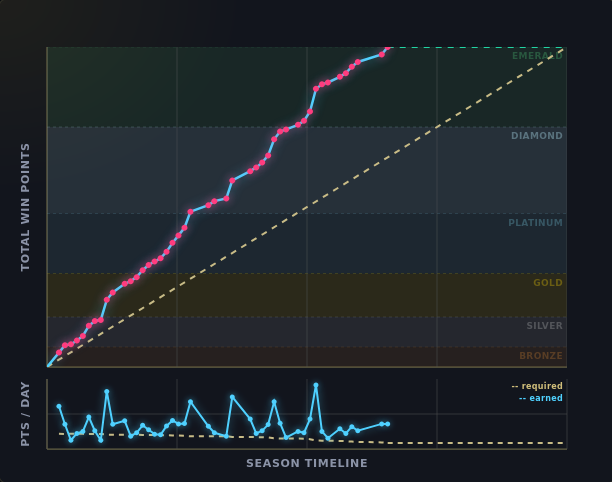The width and height of the screenshot is (612, 482).
Task: Click the PTS / DAY axis title
Action: click(25, 414)
